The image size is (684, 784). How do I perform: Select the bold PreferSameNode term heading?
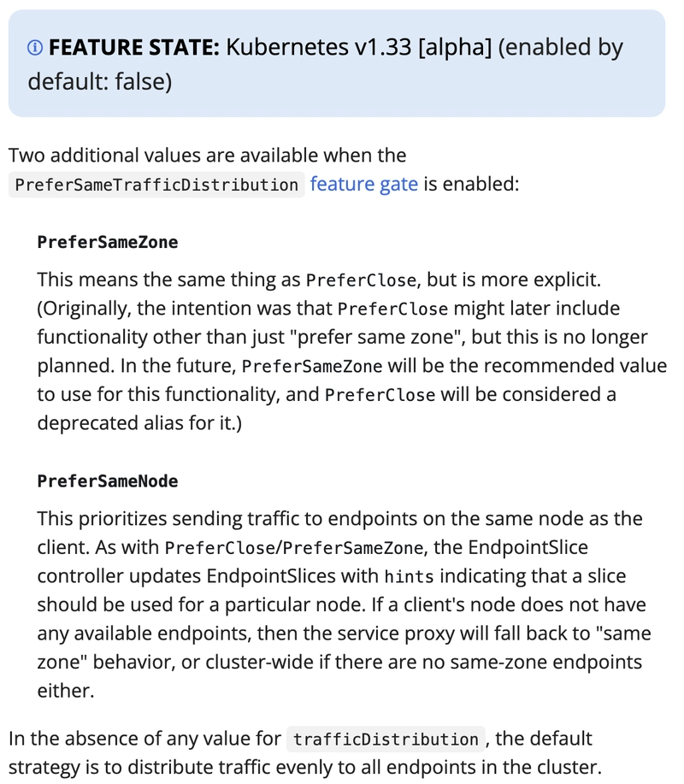coord(108,481)
